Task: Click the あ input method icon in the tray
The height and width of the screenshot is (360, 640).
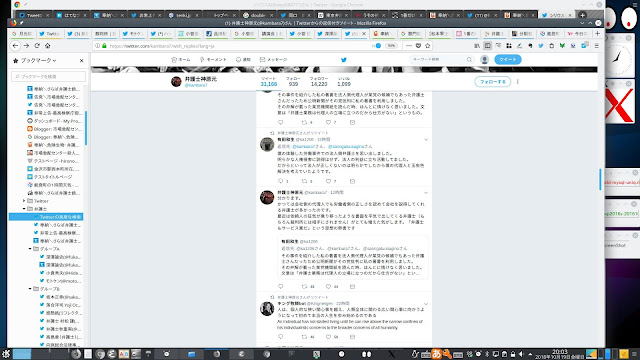Action: [x=436, y=354]
